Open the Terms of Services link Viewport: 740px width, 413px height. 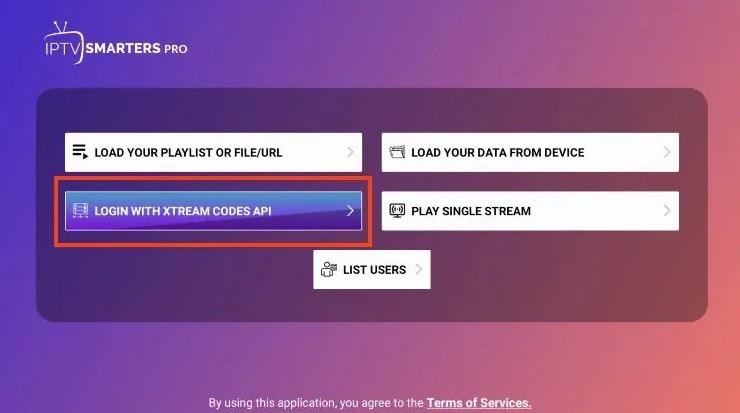(479, 403)
